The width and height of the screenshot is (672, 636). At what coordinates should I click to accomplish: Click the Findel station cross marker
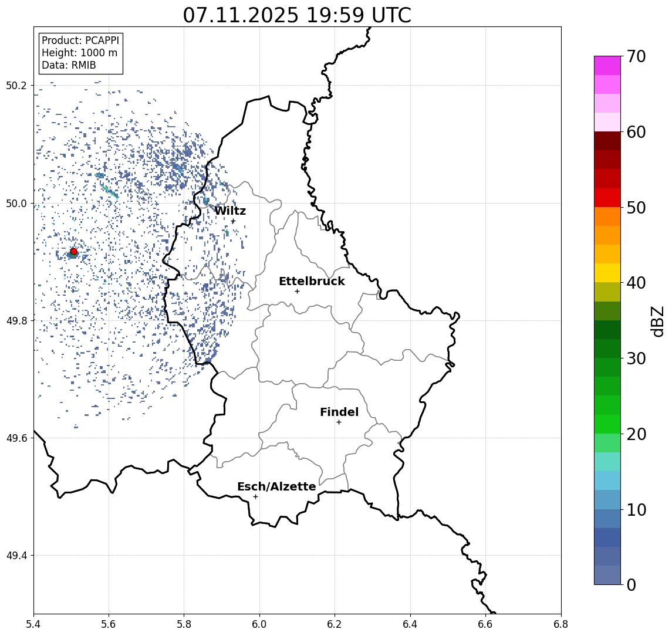pos(339,422)
